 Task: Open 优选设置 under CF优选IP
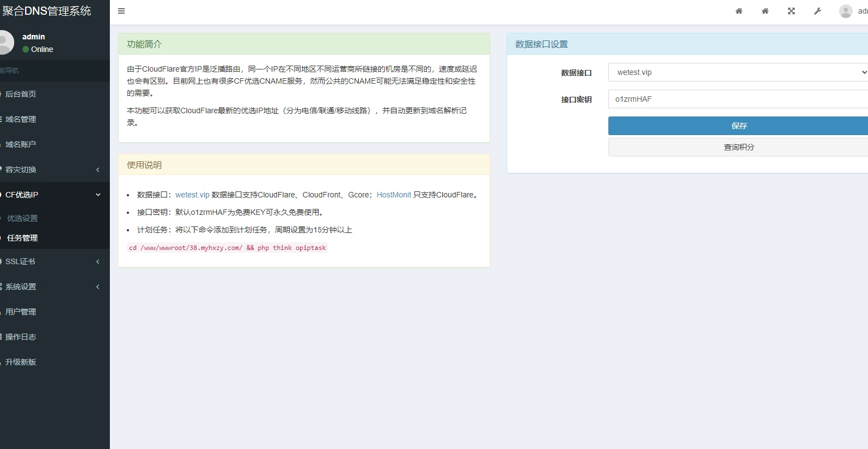[x=22, y=218]
